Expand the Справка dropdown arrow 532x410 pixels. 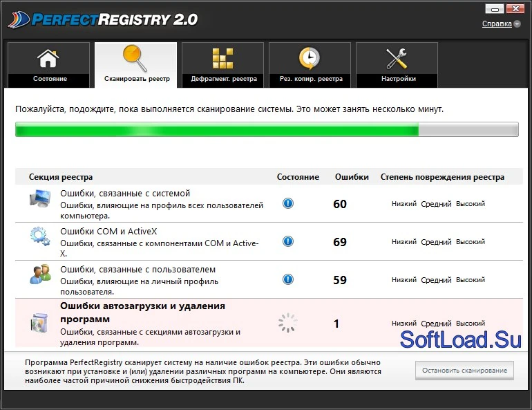(517, 24)
